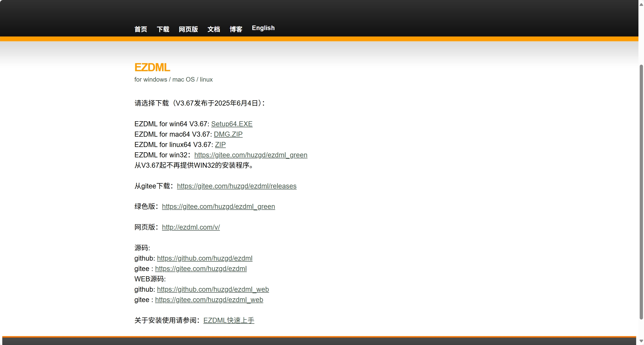Go to the 下载 download page
Screen dimensions: 644x345
click(x=163, y=29)
